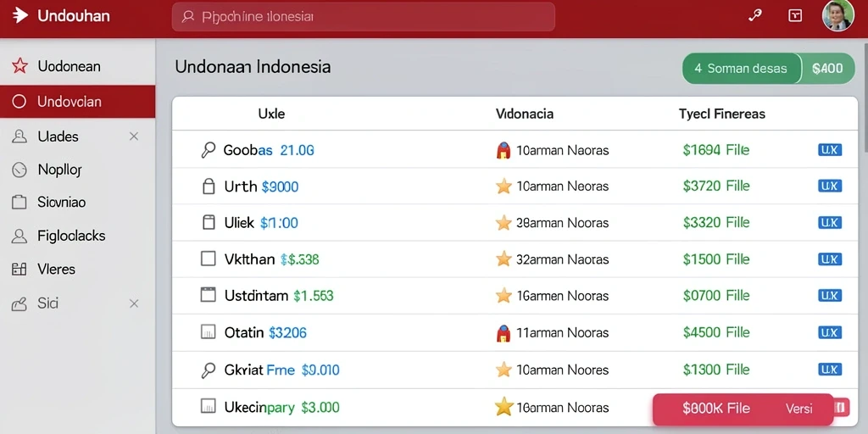Select the Undovoian sidebar item
This screenshot has height=434, width=868.
tap(77, 102)
